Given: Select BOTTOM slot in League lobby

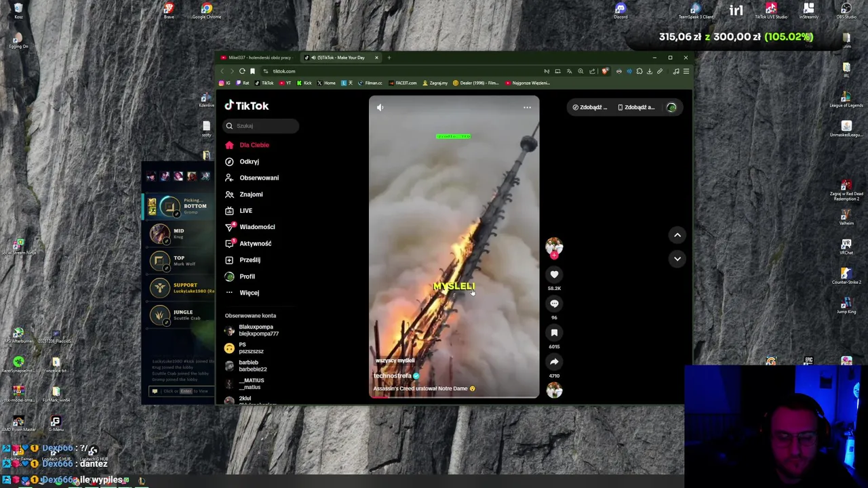Looking at the screenshot, I should (178, 207).
